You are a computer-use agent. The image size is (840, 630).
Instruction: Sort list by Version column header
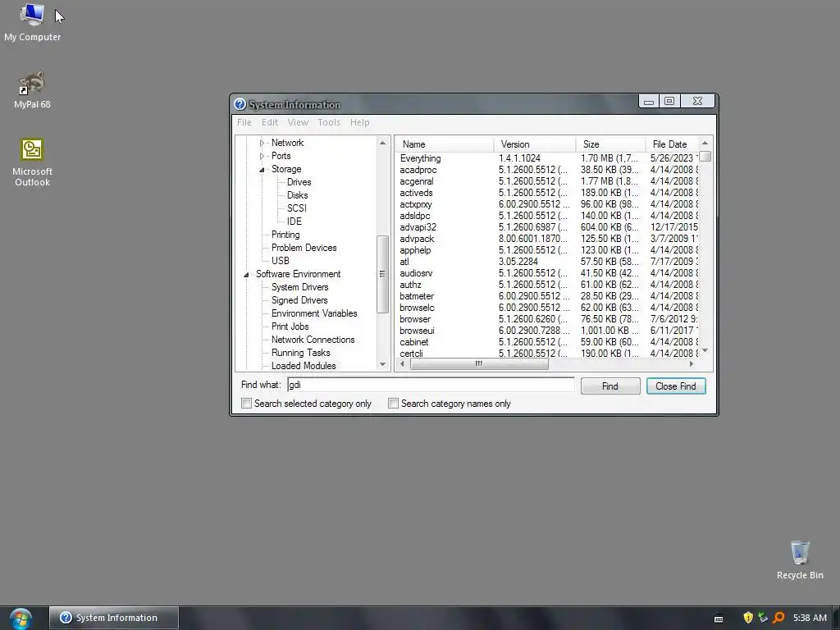point(535,144)
